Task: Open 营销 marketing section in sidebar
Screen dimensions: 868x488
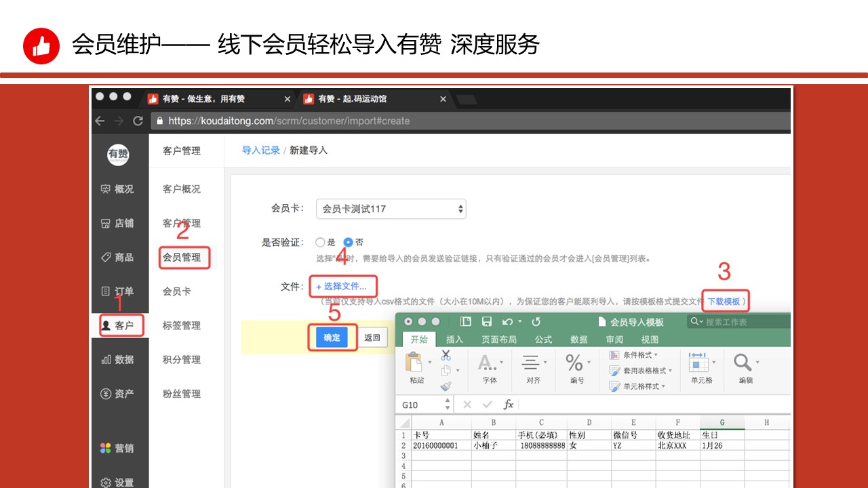Action: pos(117,448)
